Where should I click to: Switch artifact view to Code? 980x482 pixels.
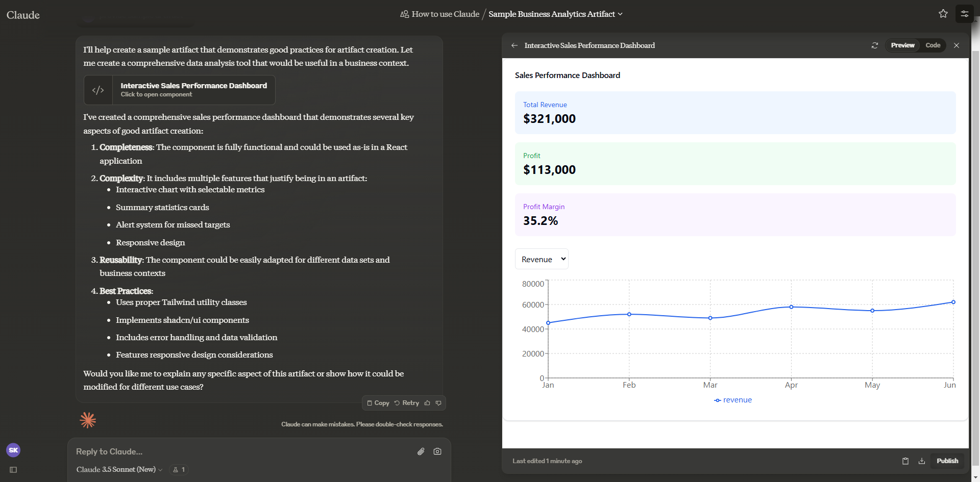pos(933,45)
